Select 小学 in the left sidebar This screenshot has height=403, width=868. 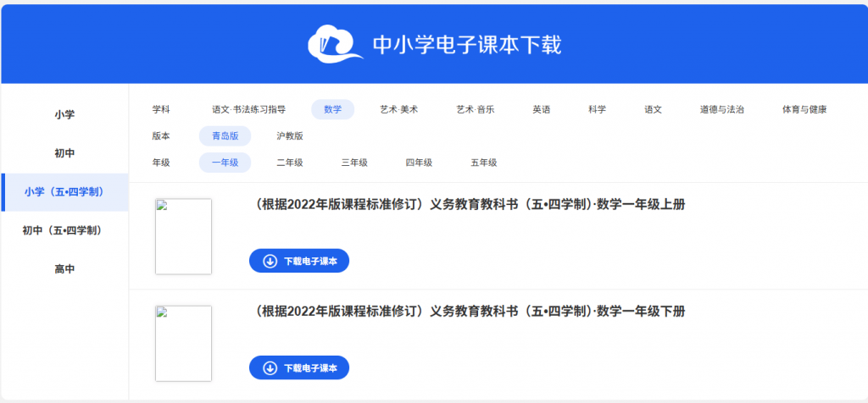tap(64, 114)
